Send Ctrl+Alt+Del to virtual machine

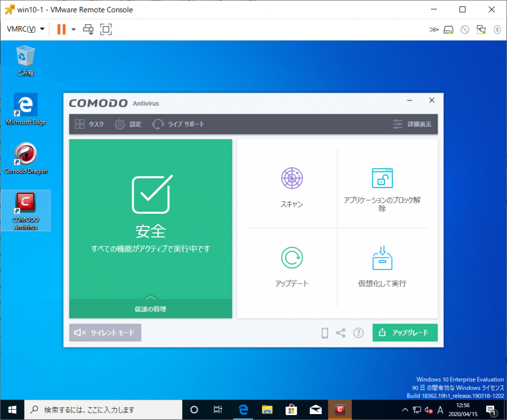coord(88,29)
